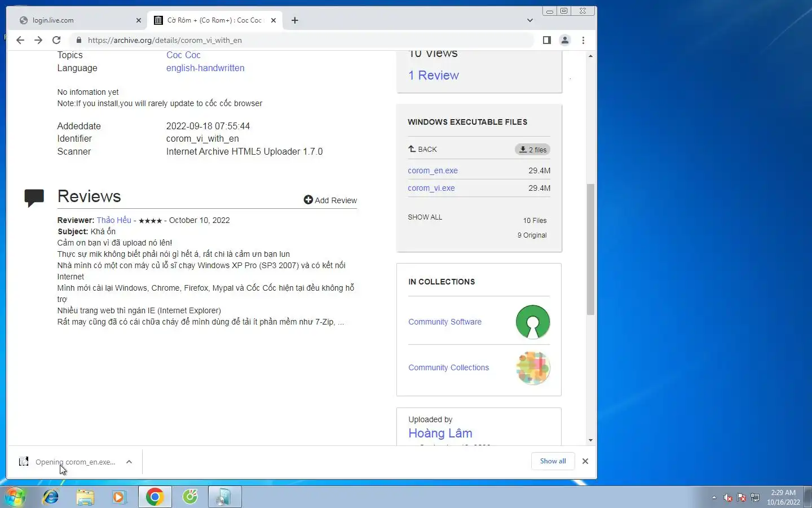Click the Chrome taskbar icon
The image size is (812, 508).
point(155,497)
